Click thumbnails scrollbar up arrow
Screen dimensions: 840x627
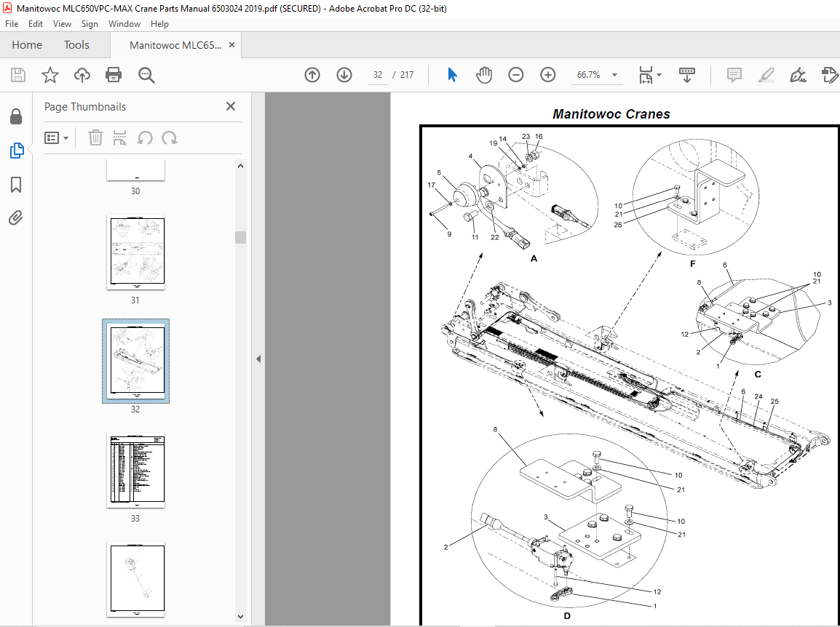tap(240, 166)
